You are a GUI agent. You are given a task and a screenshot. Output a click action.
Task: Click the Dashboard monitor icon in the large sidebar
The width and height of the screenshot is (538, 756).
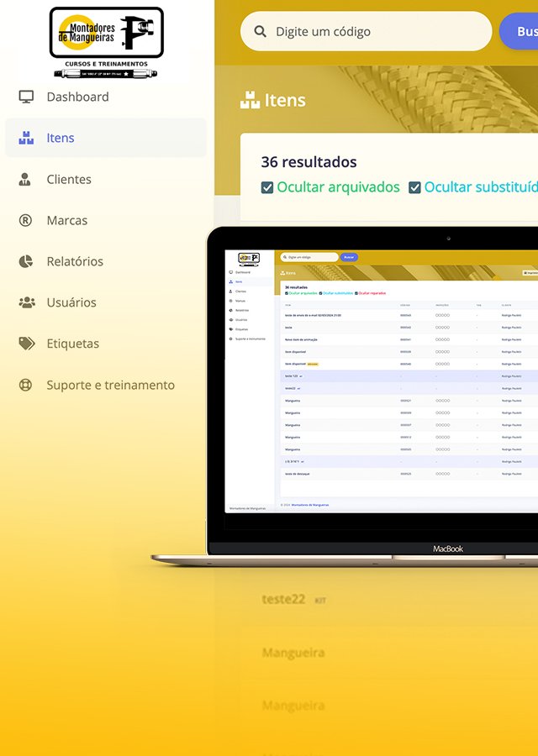26,97
